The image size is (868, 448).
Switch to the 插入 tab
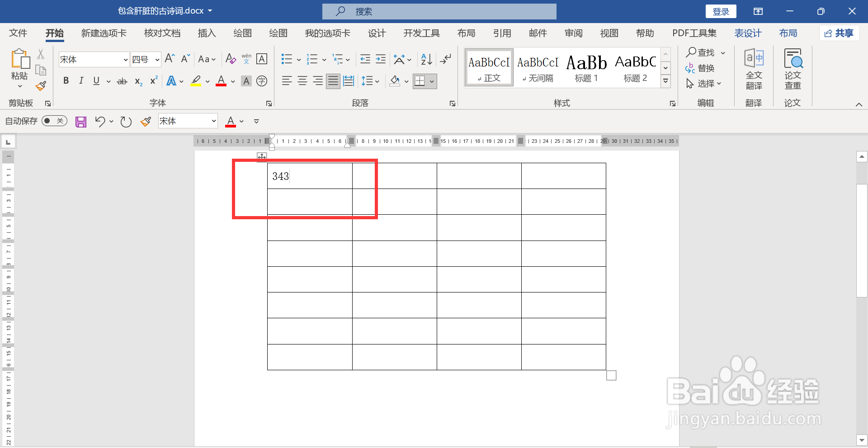click(207, 33)
